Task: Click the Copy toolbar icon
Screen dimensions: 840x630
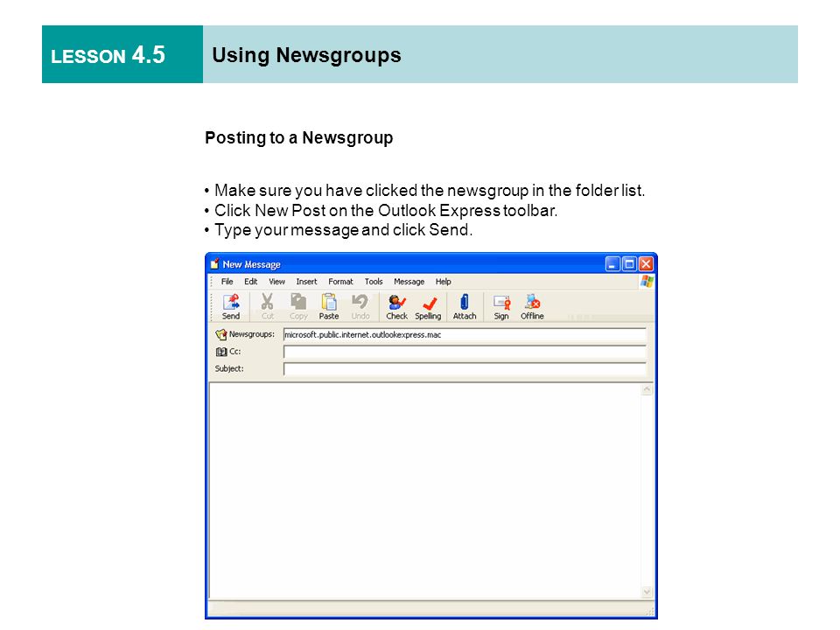Action: (x=298, y=306)
